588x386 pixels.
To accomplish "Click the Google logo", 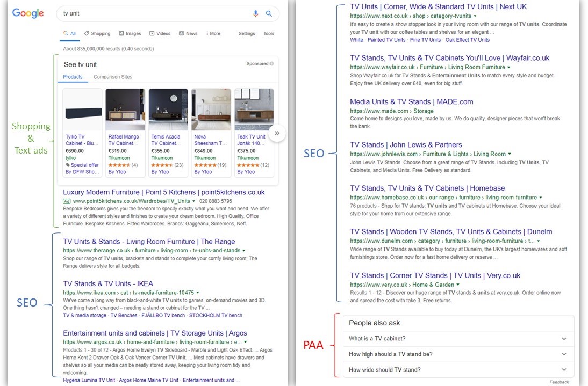I will (x=28, y=13).
